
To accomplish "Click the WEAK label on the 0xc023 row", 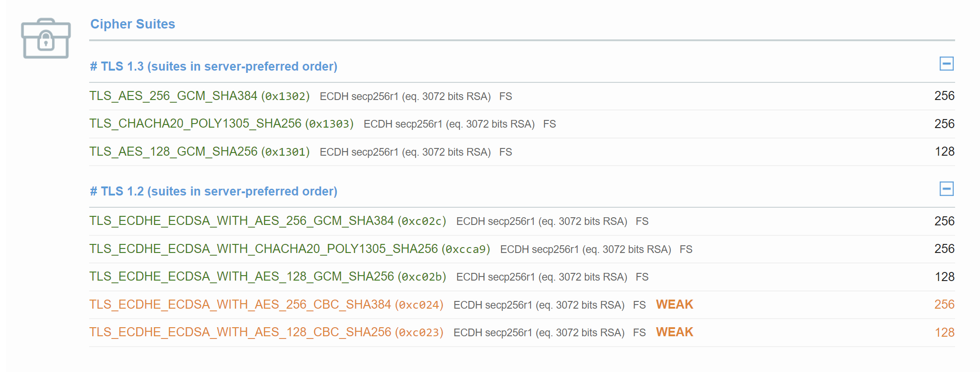I will click(x=674, y=332).
